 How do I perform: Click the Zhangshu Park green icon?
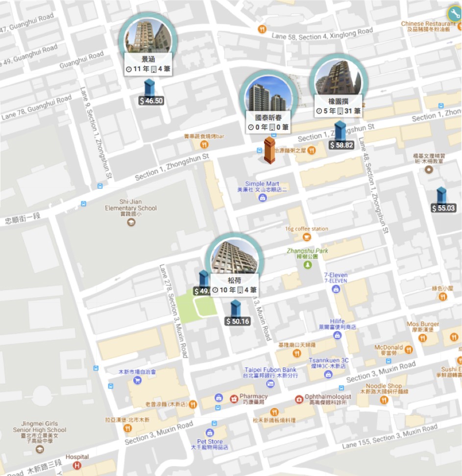tap(308, 265)
